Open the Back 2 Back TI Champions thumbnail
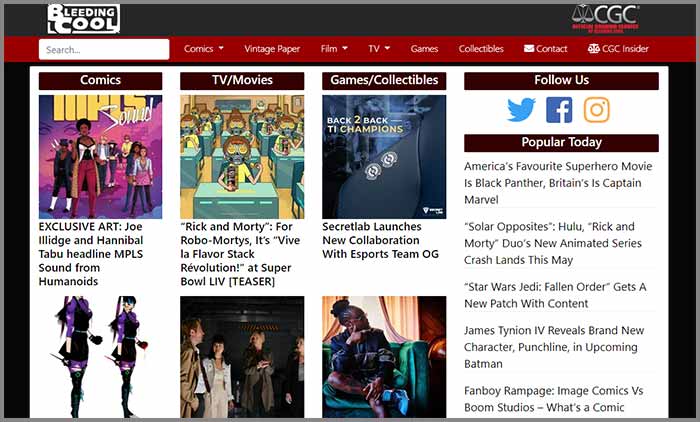 (x=384, y=157)
